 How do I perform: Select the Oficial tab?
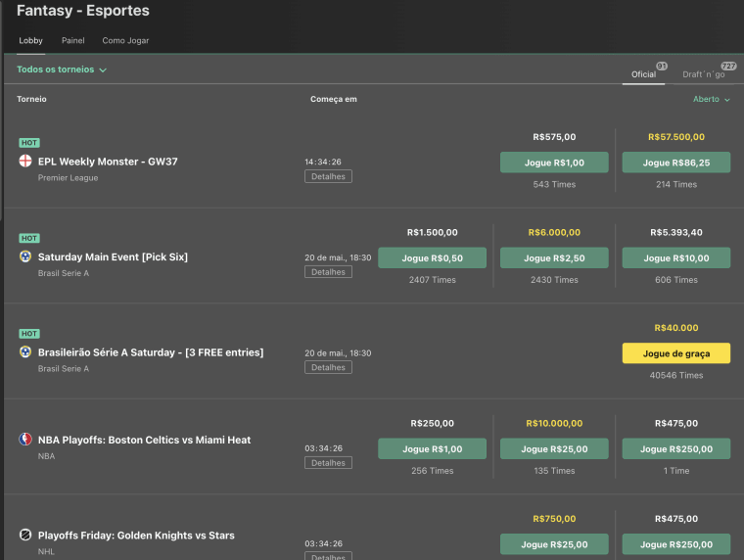643,74
